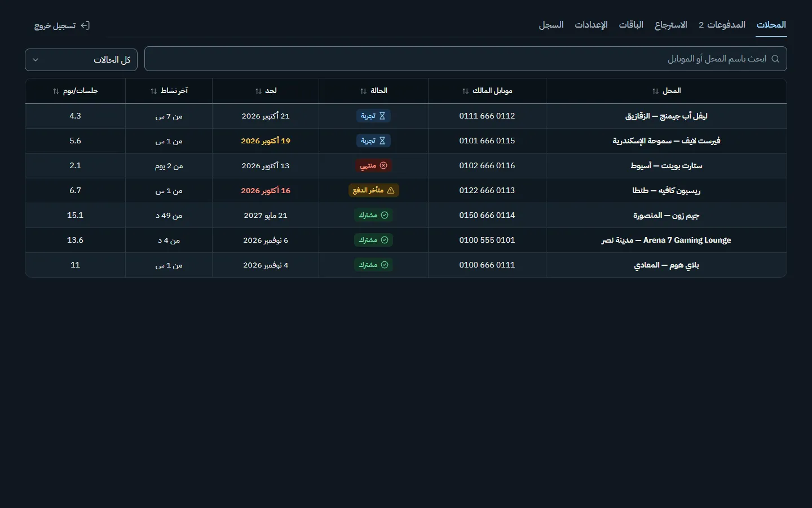This screenshot has height=508, width=812.
Task: Sort by موبايل المالك column arrows
Action: pyautogui.click(x=465, y=91)
